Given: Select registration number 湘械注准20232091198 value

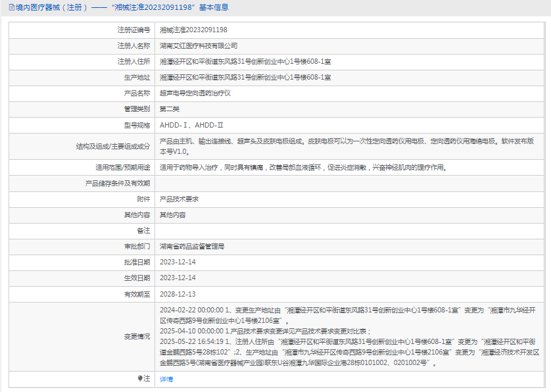Looking at the screenshot, I should pos(193,30).
